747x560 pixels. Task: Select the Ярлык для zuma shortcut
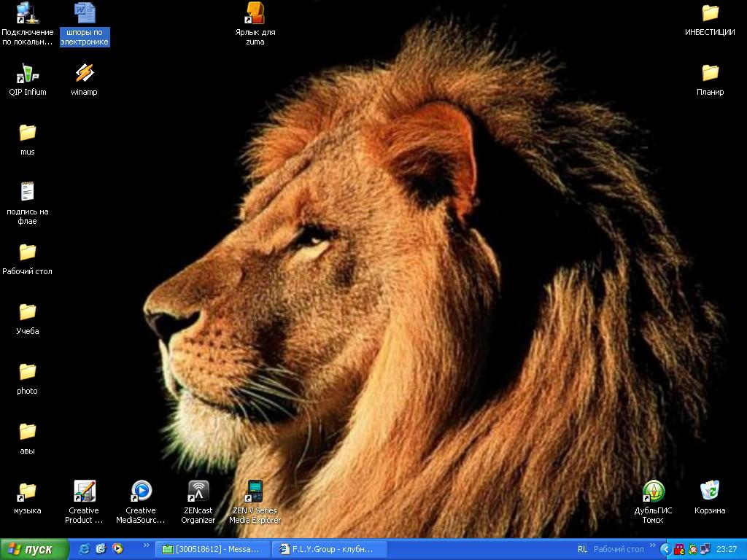click(x=255, y=13)
